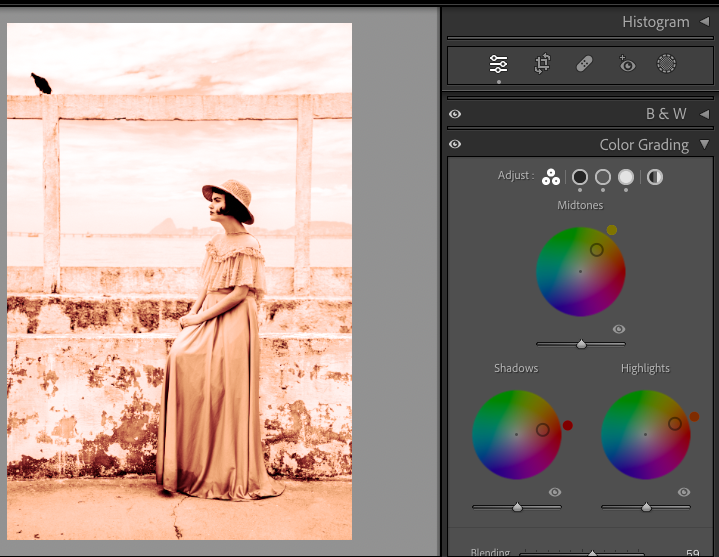
Task: Switch to Midtones-only adjust view
Action: pos(603,177)
